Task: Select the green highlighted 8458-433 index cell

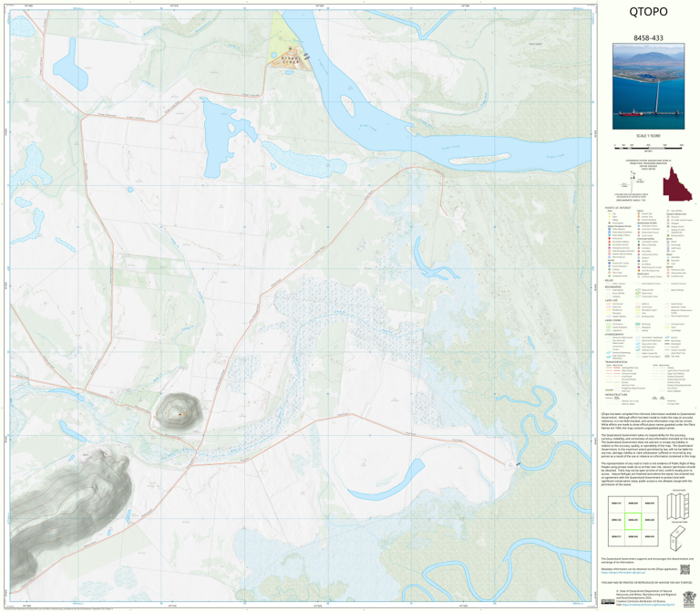Action: click(x=633, y=521)
